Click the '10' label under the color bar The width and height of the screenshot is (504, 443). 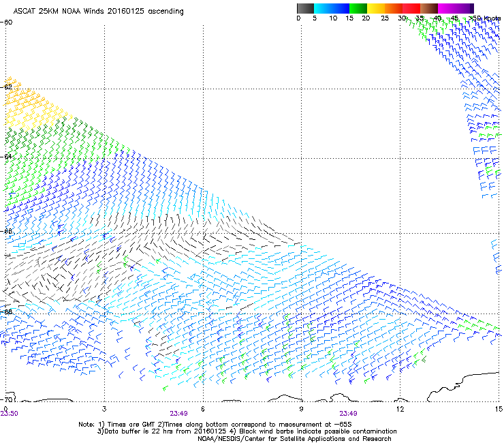[333, 18]
